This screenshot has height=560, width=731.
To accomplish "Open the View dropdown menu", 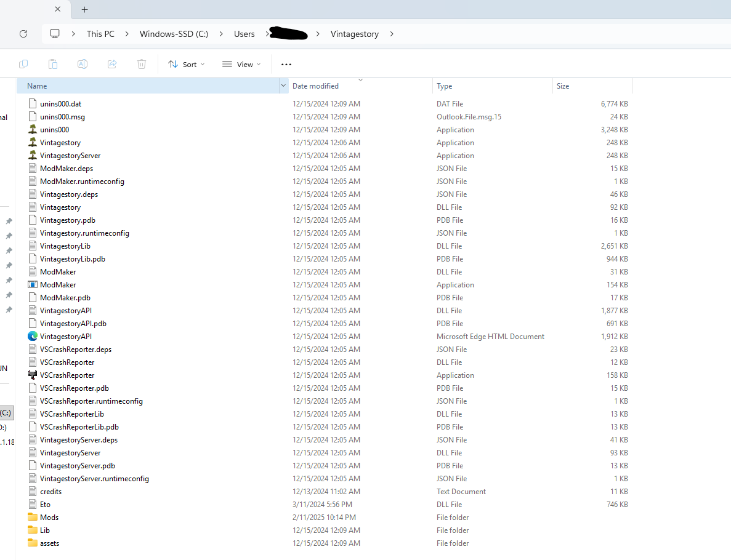I will tap(241, 64).
